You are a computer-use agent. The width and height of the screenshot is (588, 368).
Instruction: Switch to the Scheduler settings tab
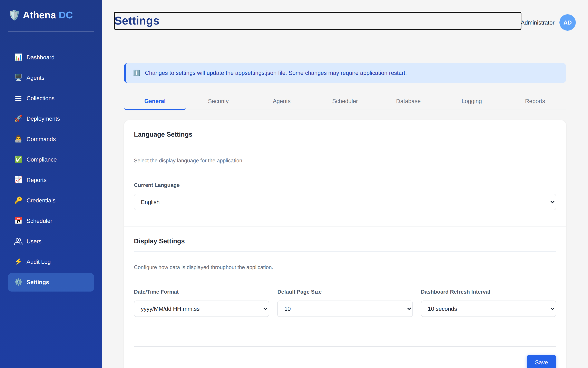(345, 101)
